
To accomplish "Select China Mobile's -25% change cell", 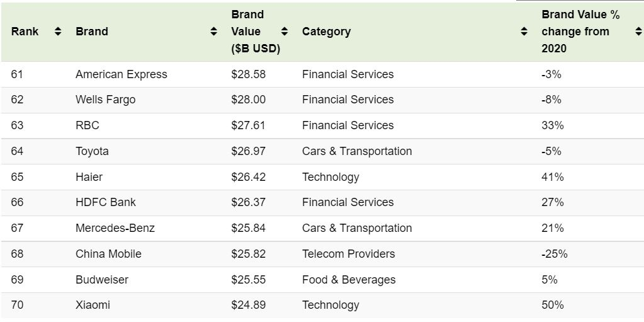I will point(554,254).
